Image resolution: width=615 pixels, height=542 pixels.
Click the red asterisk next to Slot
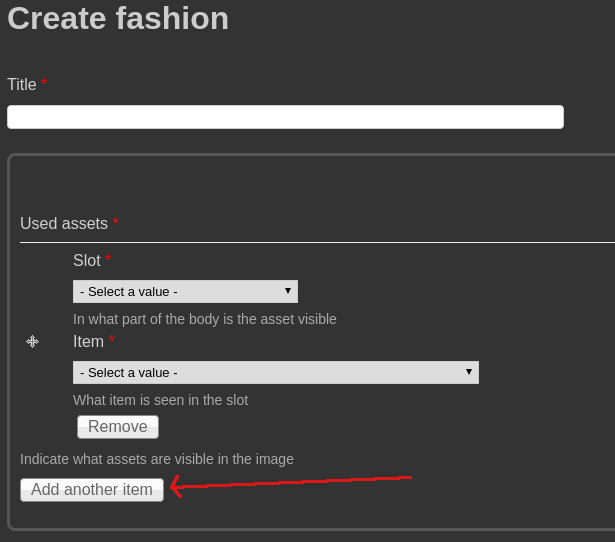click(x=108, y=260)
